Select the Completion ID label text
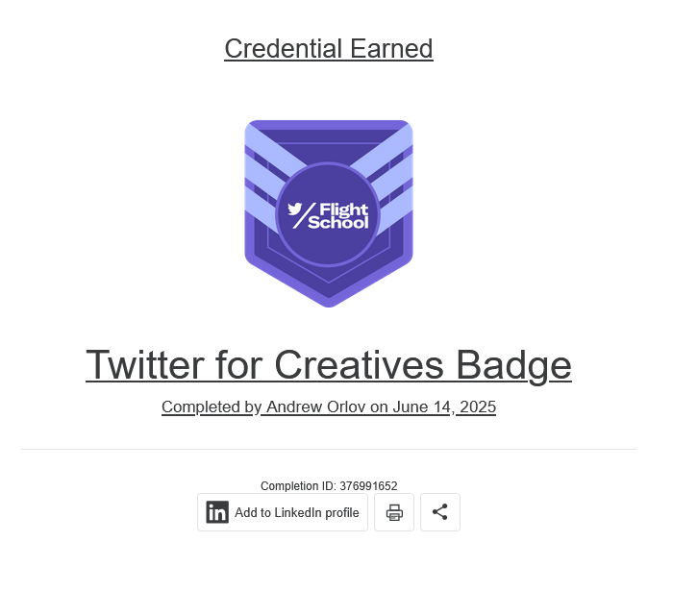Viewport: 673px width, 616px height. (x=298, y=486)
